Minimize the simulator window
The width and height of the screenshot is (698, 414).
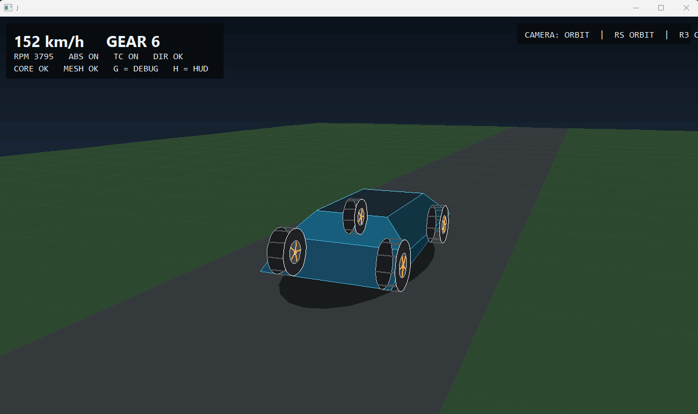pyautogui.click(x=636, y=8)
